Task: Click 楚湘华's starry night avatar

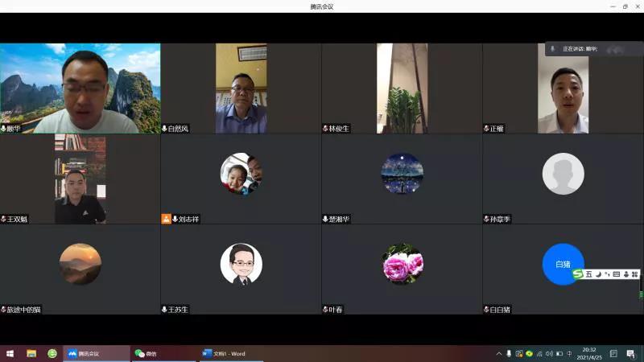Action: pos(402,174)
